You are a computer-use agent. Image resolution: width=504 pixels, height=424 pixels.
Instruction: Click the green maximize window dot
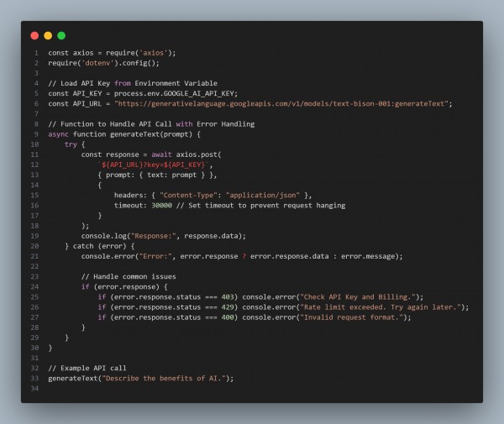pos(61,35)
